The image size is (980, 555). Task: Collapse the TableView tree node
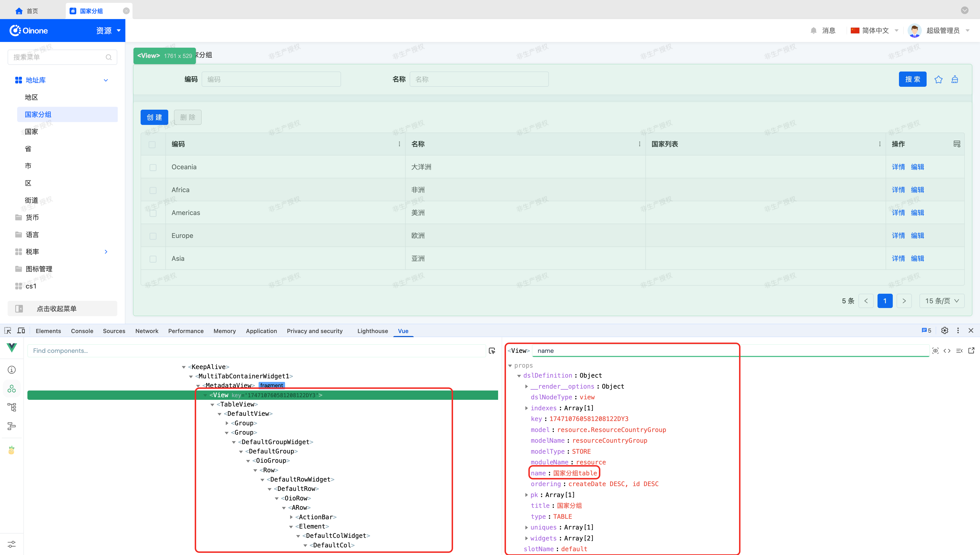point(212,404)
